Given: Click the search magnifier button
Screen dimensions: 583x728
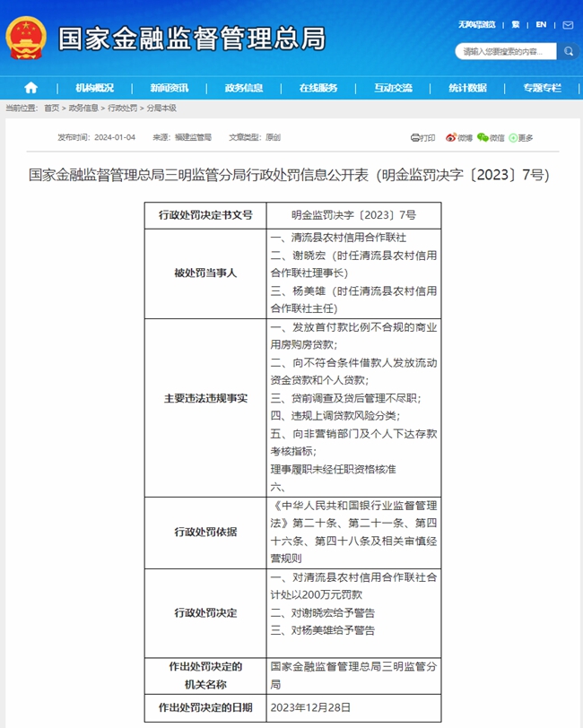Looking at the screenshot, I should (x=568, y=51).
